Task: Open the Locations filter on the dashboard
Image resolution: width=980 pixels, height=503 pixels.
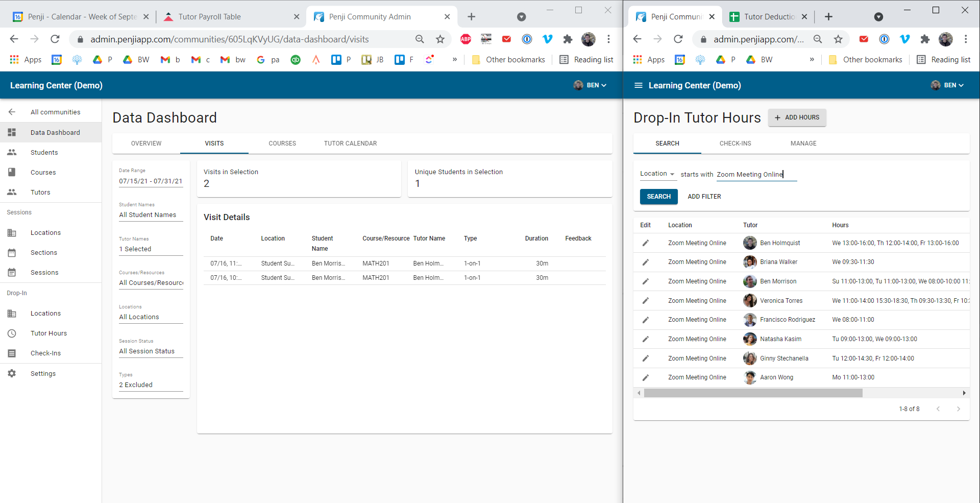Action: 151,314
